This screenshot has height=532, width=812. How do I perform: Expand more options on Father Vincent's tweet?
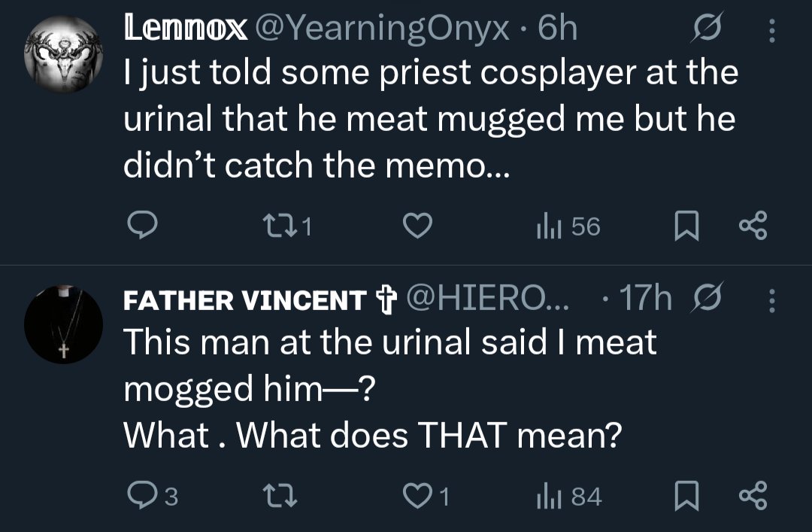click(x=769, y=302)
